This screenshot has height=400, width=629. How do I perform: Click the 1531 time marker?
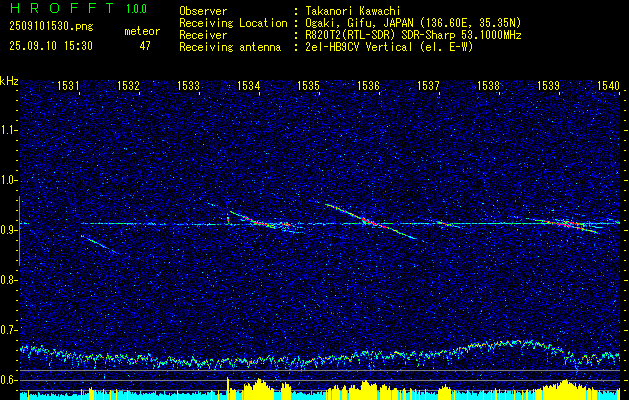[68, 85]
